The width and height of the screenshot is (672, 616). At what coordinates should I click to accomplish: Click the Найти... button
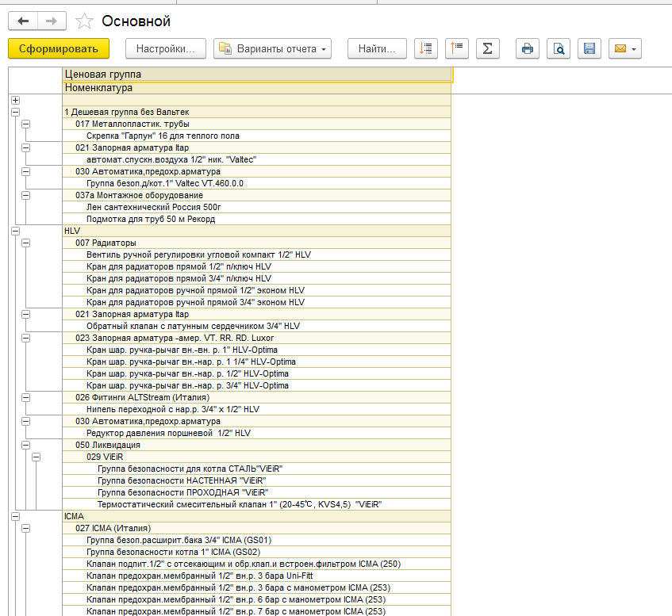377,49
